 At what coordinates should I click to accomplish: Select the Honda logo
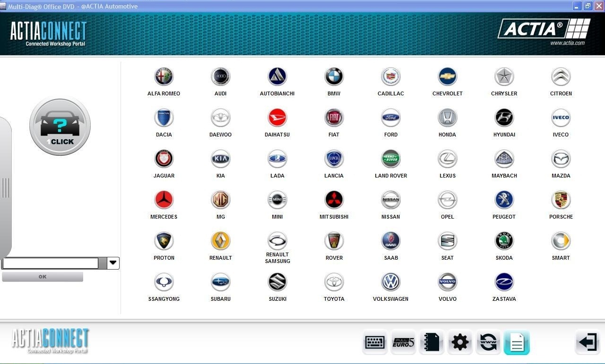click(x=448, y=118)
